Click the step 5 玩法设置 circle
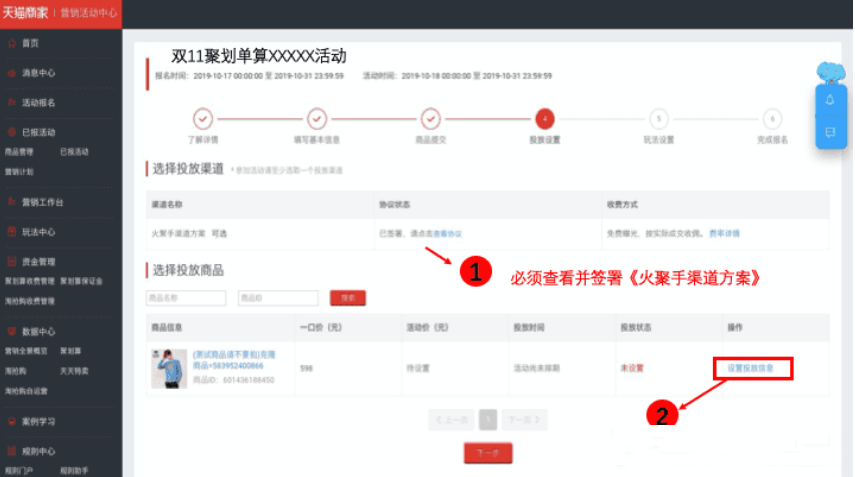Screen dimensions: 855x477 point(659,118)
